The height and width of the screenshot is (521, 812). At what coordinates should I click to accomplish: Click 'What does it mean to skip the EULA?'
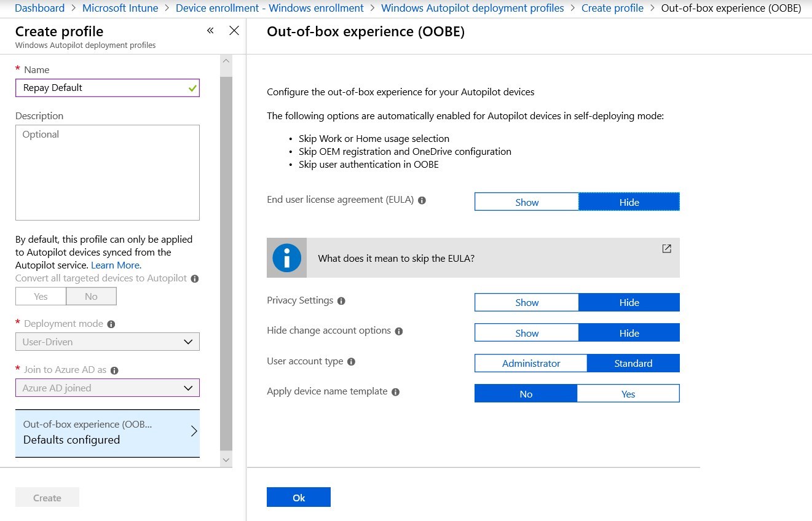pyautogui.click(x=396, y=259)
